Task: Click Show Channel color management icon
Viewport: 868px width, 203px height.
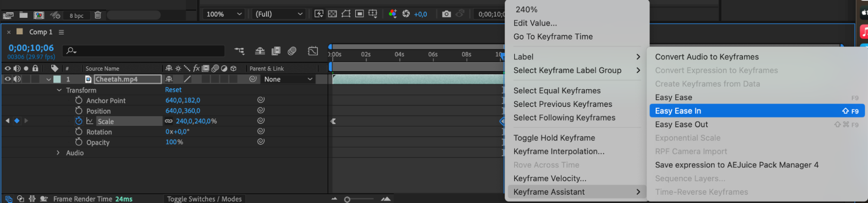Action: 393,14
